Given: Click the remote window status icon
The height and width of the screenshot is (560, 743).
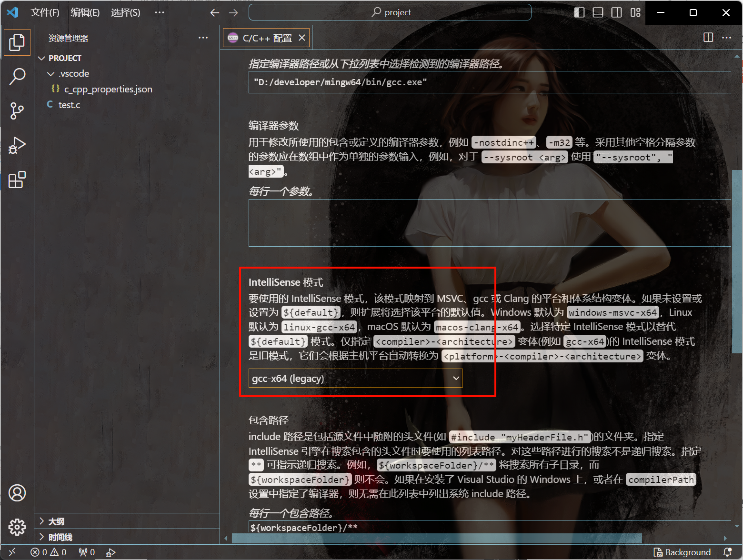Looking at the screenshot, I should pos(12,552).
